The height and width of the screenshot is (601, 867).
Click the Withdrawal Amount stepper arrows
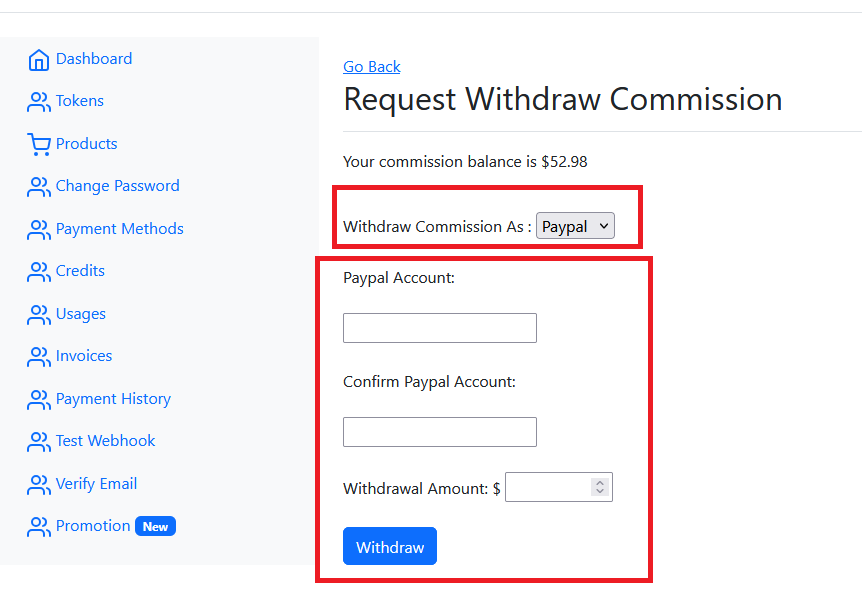tap(600, 488)
